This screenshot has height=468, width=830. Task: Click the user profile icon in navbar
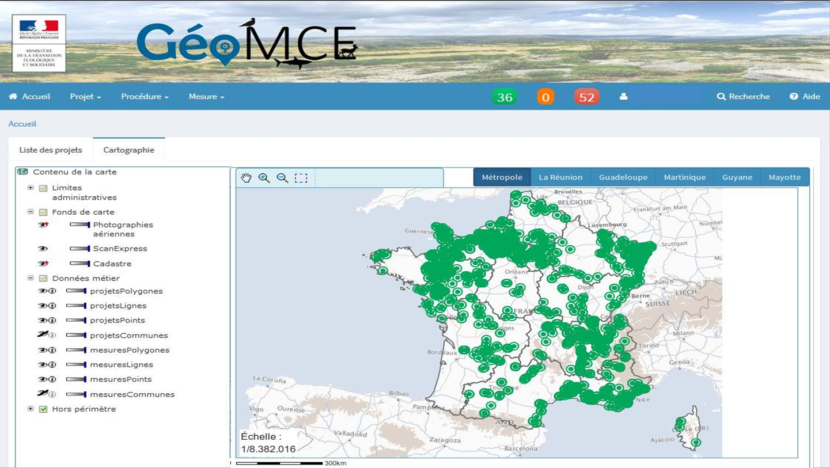624,96
